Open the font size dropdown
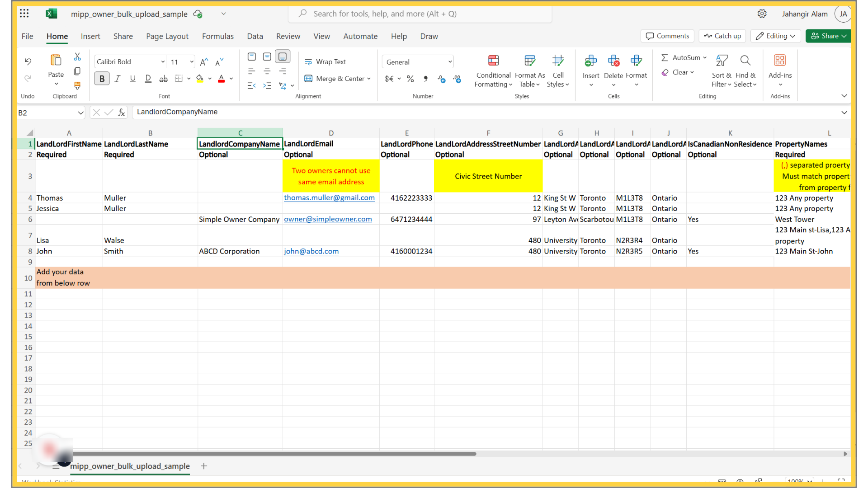This screenshot has width=868, height=488. [192, 62]
